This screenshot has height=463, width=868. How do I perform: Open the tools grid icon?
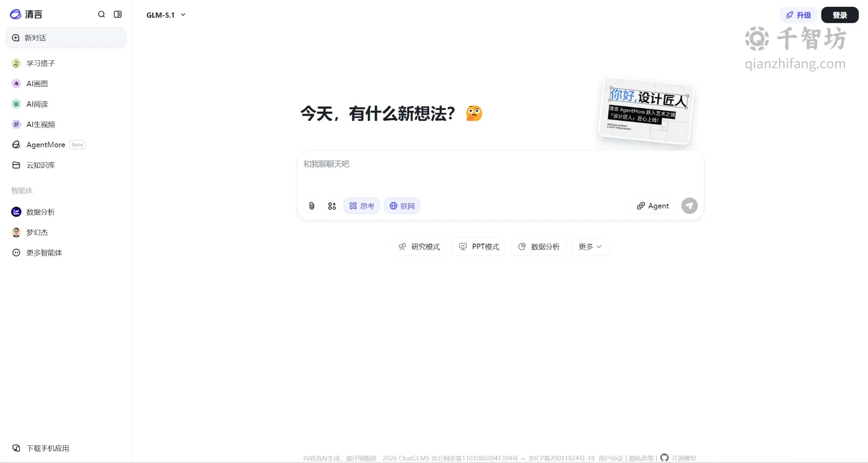332,206
